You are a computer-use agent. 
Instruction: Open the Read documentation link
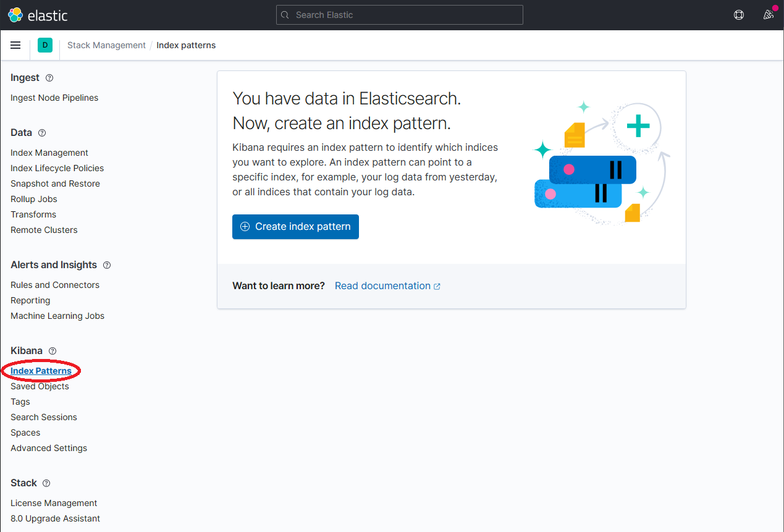click(383, 285)
